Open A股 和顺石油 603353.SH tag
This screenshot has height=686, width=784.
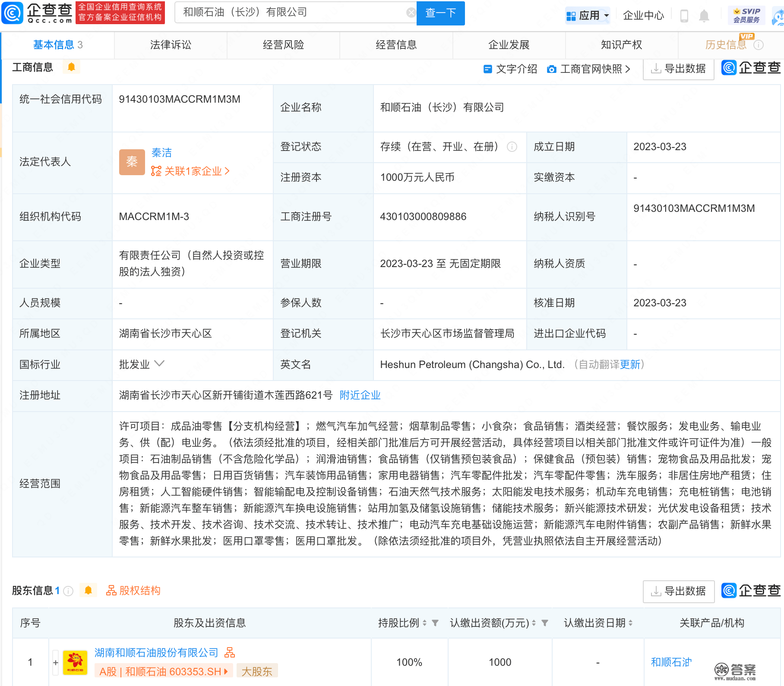pyautogui.click(x=164, y=671)
